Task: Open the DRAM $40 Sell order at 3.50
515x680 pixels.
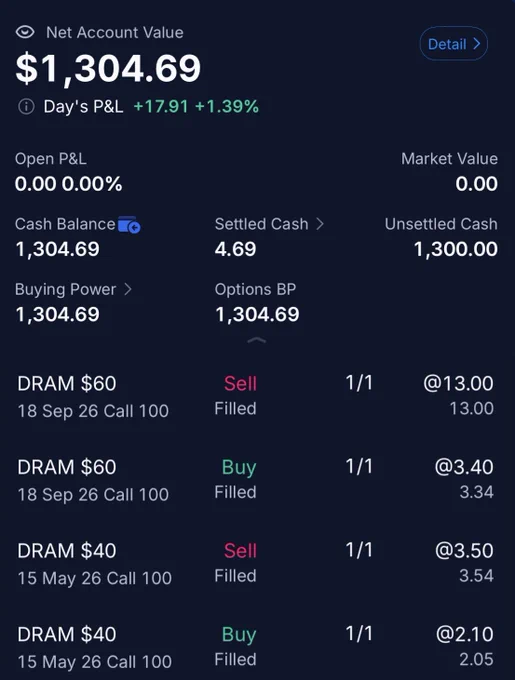Action: [x=256, y=564]
